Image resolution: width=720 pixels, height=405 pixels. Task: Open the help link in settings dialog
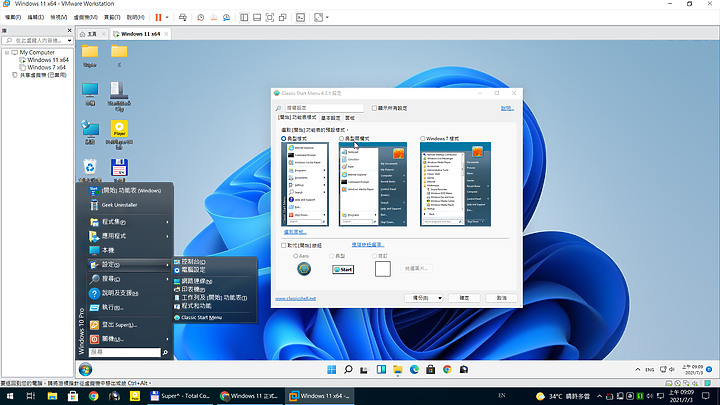(x=507, y=108)
